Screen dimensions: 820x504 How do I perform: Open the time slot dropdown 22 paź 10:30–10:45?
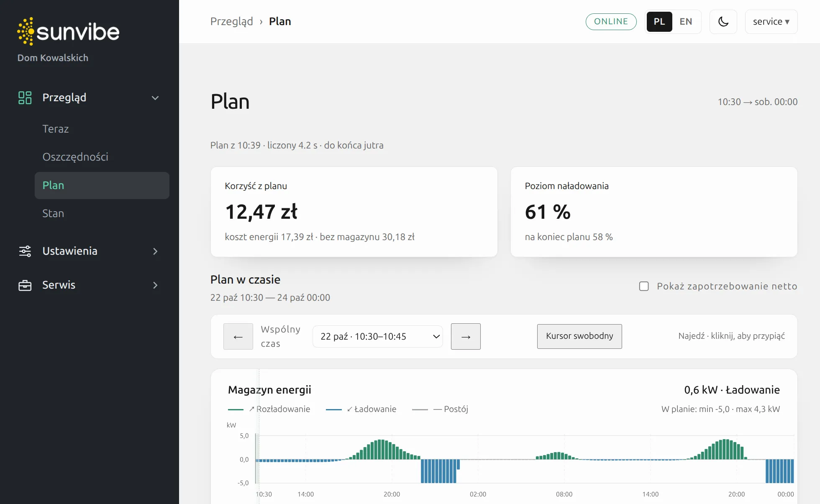point(378,336)
